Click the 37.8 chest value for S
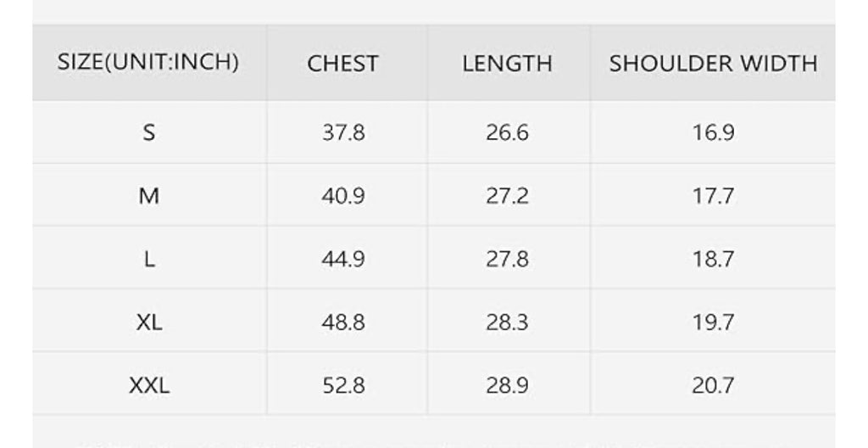Viewport: 868px width, 448px height. [x=343, y=132]
